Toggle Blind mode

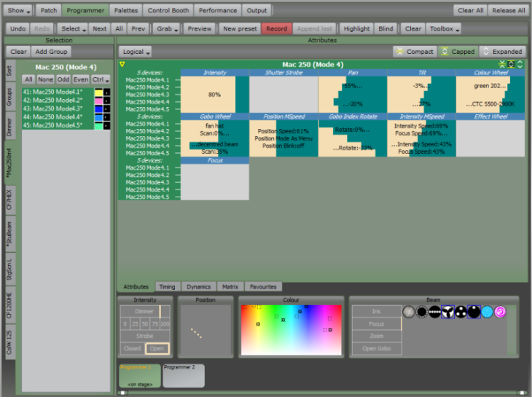pyautogui.click(x=386, y=29)
